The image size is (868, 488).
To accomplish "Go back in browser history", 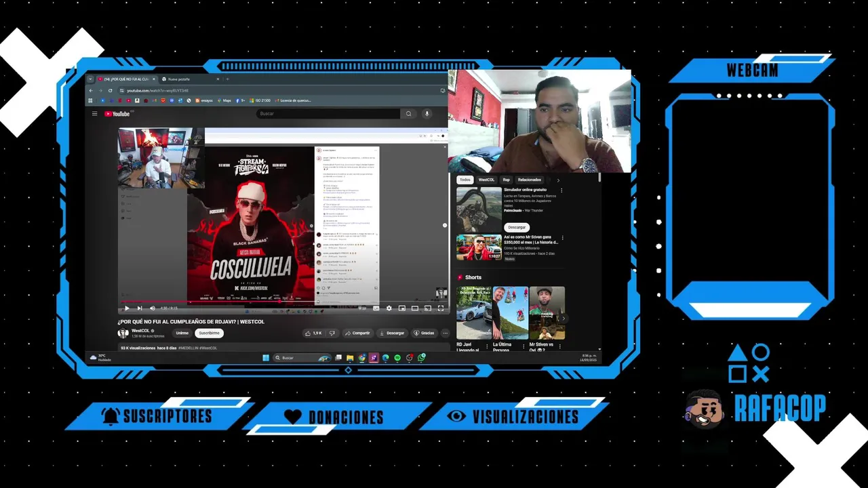I will tap(91, 90).
